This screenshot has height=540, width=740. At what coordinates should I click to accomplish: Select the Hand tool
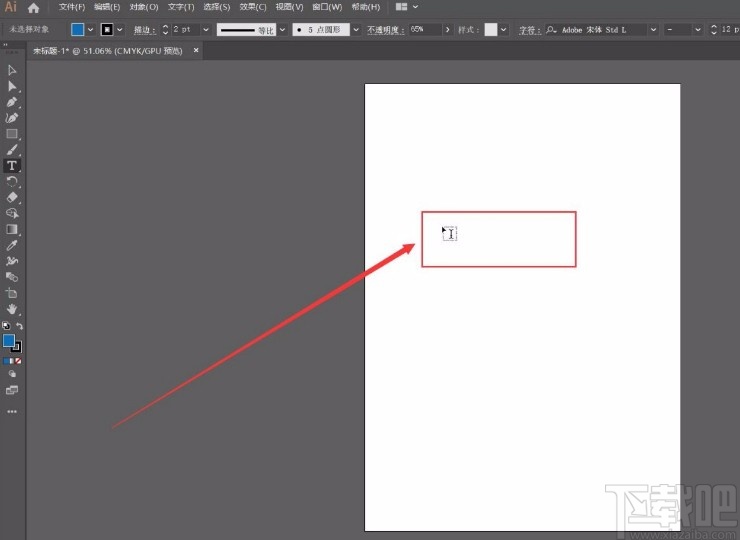click(x=12, y=309)
